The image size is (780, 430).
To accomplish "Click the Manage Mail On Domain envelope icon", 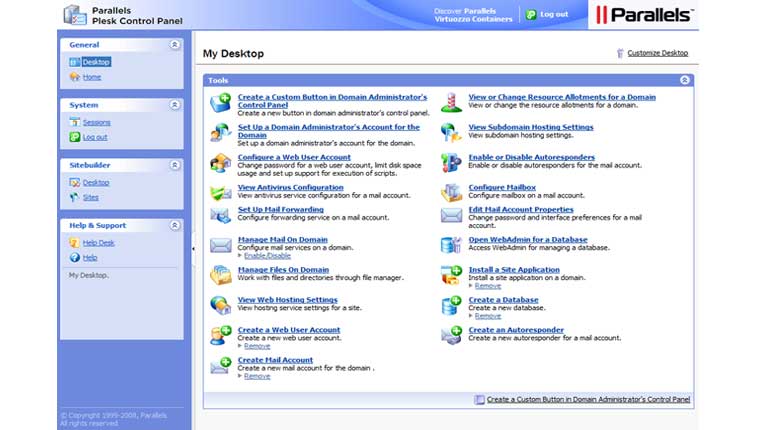I will (x=220, y=245).
